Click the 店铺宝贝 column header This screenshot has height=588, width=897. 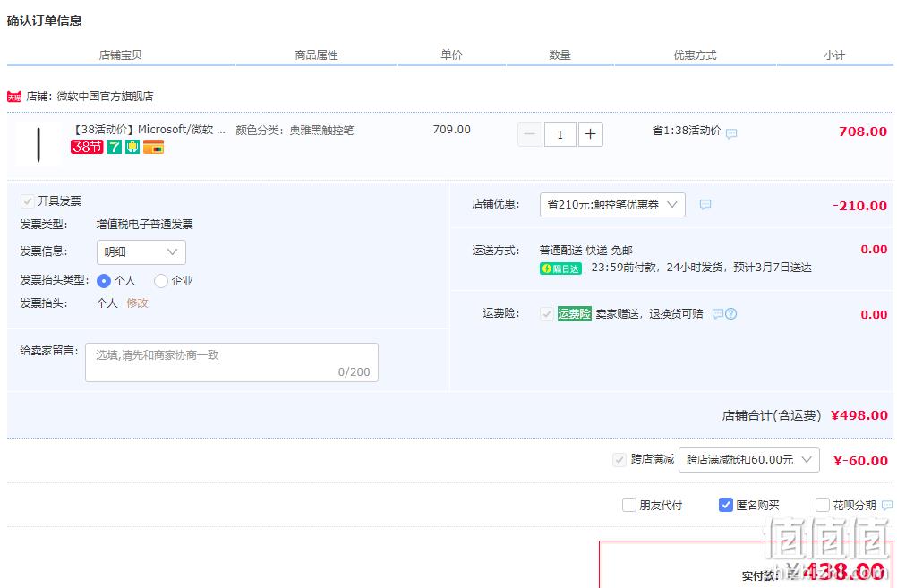120,55
